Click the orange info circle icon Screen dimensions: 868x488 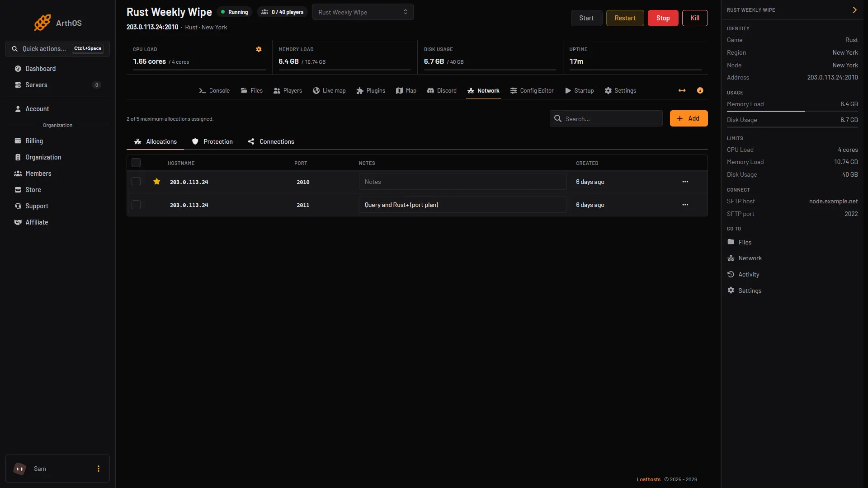coord(700,90)
